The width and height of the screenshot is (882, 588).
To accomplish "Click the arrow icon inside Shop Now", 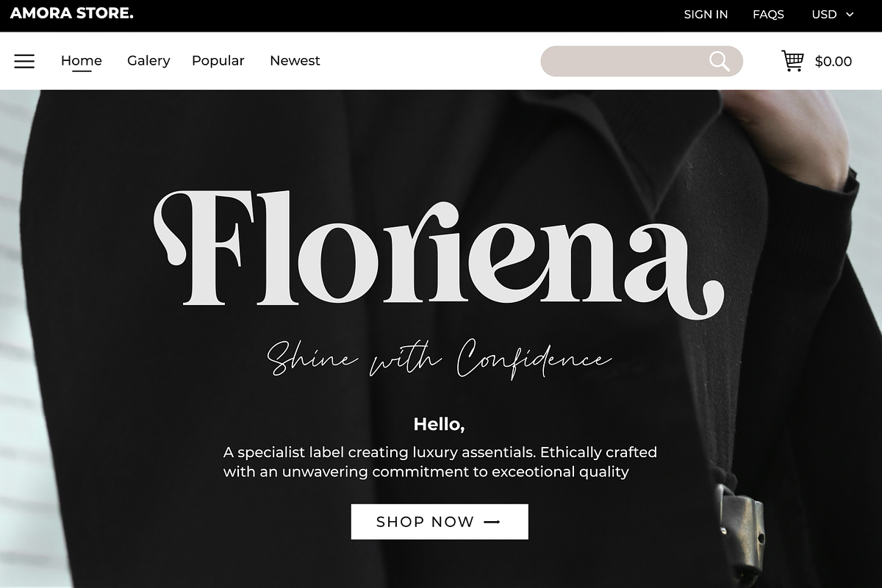I will (492, 522).
